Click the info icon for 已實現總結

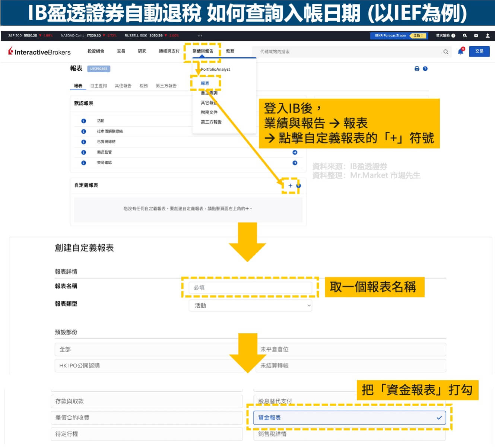(x=83, y=142)
